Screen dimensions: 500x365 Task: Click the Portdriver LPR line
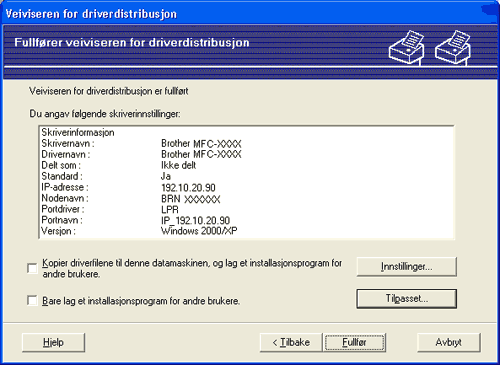[246, 209]
